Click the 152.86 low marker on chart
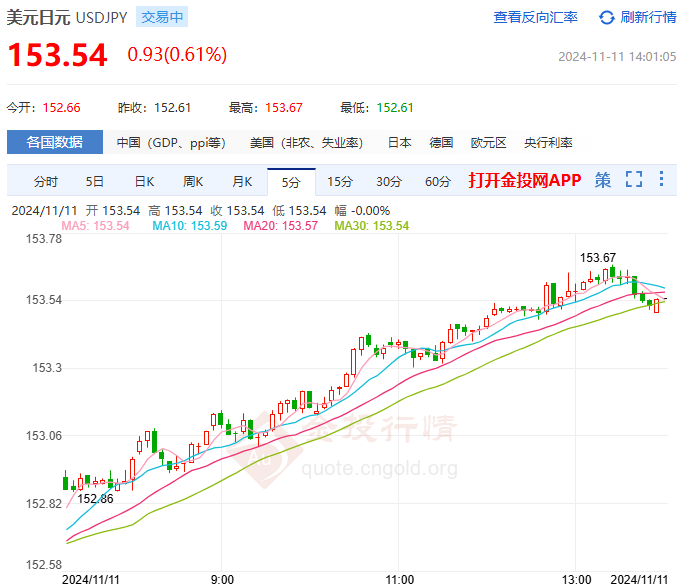Screen dimensions: 683x586 (95, 499)
